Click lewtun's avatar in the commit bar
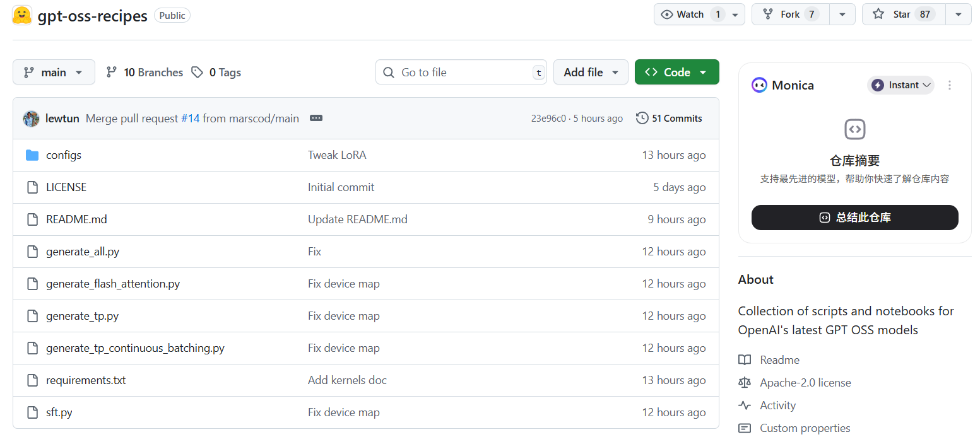 click(x=32, y=119)
